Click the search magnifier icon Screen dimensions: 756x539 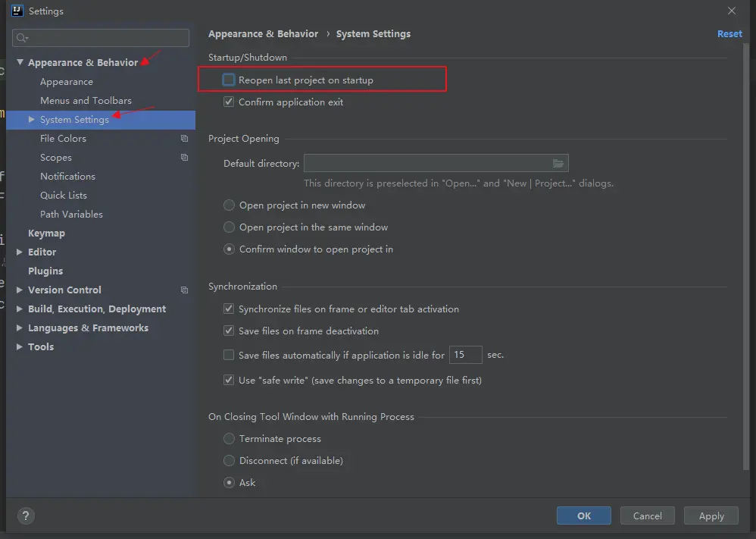(x=22, y=38)
